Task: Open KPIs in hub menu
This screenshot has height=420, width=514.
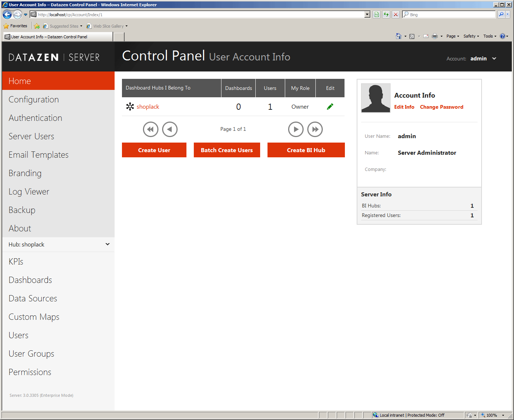Action: point(58,262)
